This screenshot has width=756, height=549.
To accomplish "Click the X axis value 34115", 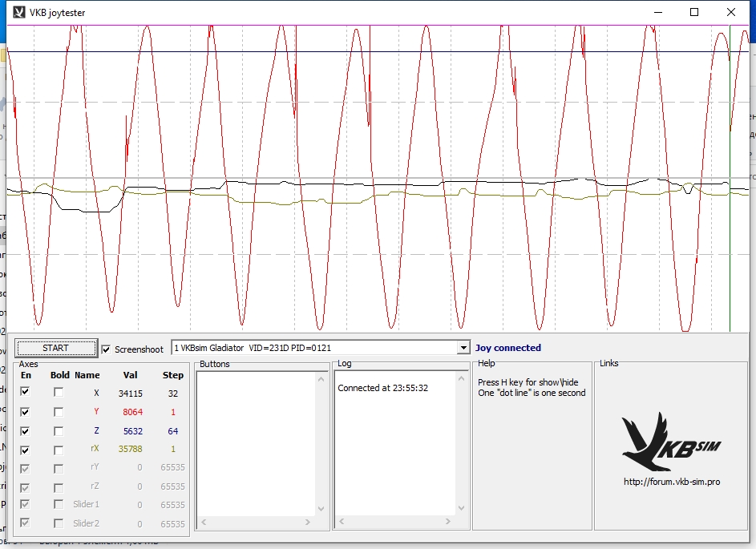I will click(x=130, y=394).
